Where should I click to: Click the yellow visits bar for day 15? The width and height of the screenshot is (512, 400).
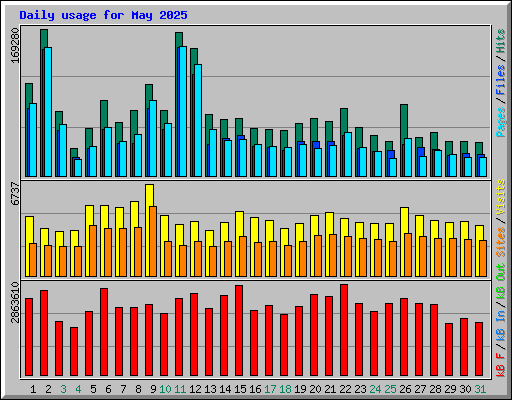point(239,223)
